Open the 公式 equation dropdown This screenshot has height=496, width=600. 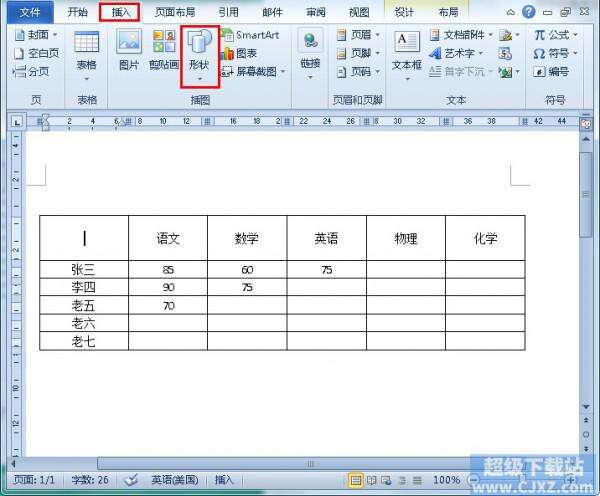(556, 35)
